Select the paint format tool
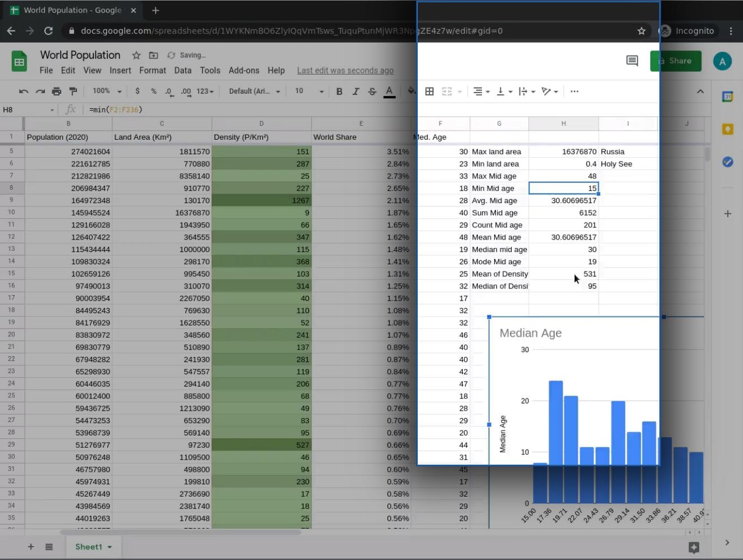The image size is (743, 560). [73, 91]
